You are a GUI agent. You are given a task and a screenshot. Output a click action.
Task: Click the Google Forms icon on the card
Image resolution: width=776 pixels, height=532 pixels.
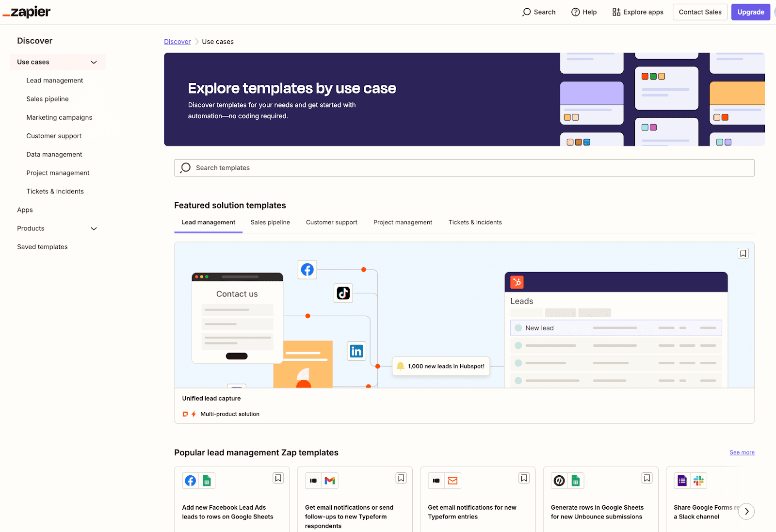coord(682,481)
